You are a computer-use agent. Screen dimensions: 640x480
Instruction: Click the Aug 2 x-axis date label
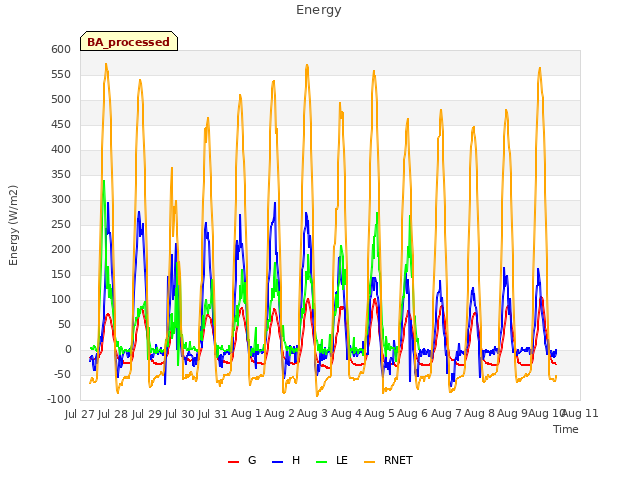pyautogui.click(x=279, y=413)
